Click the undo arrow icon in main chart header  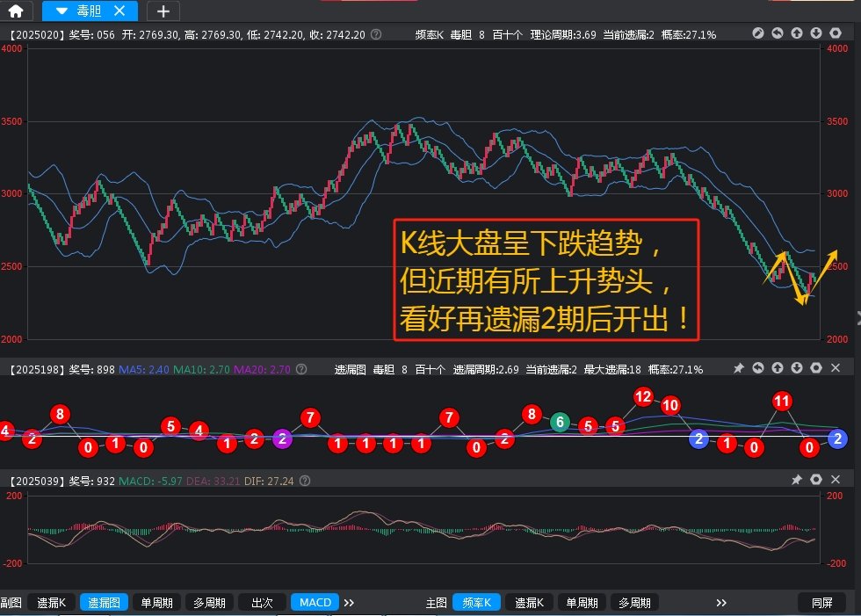tap(778, 33)
